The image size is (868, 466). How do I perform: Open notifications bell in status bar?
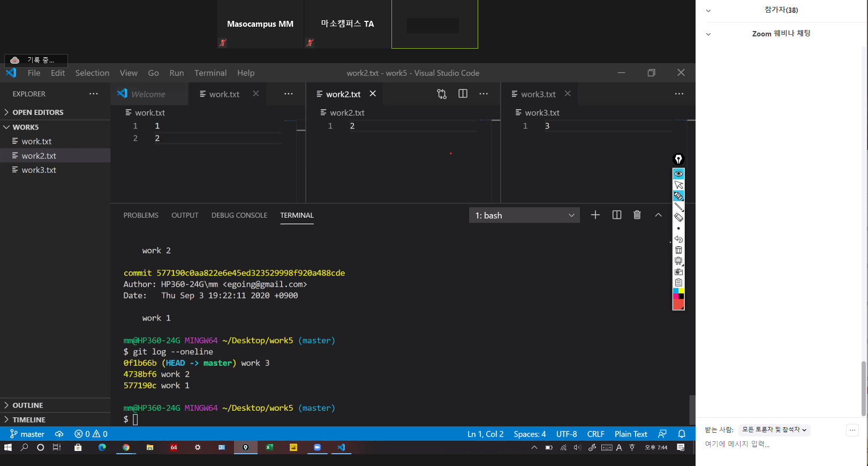(x=681, y=434)
